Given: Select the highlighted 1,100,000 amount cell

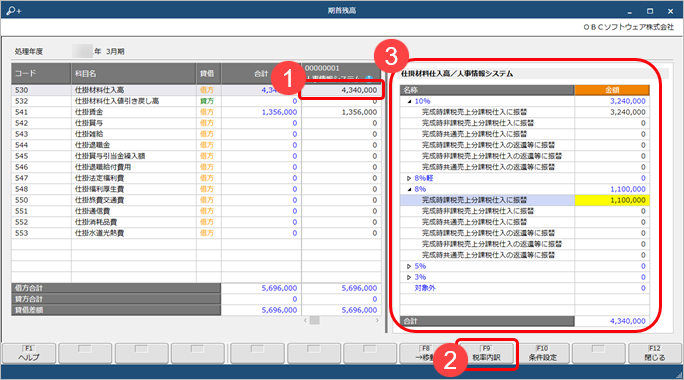Looking at the screenshot, I should click(x=612, y=200).
